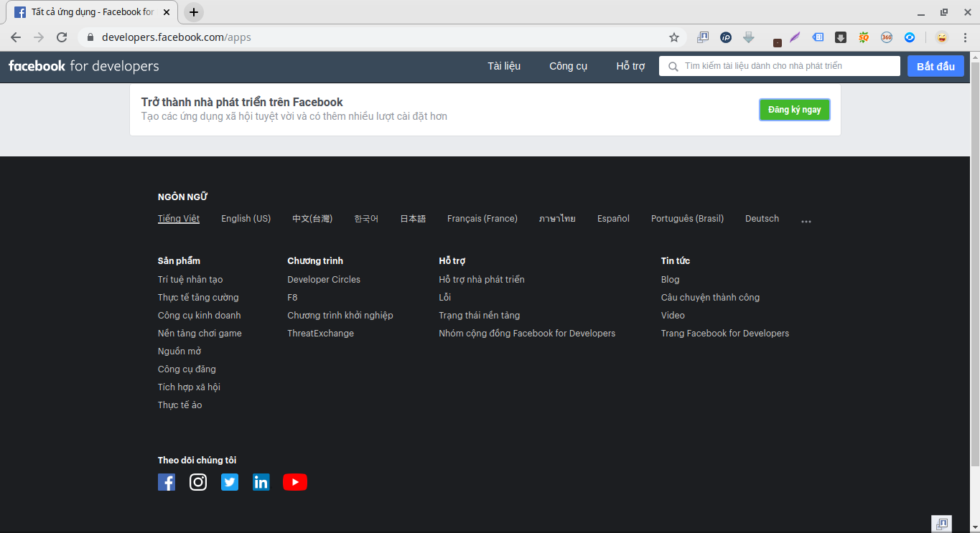
Task: Bookmark this page with the star icon
Action: point(674,37)
